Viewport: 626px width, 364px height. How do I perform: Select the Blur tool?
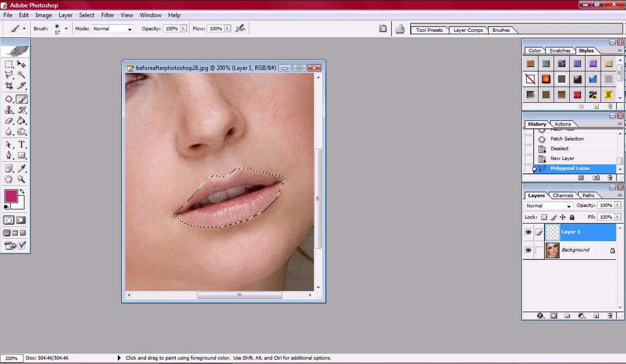[x=9, y=132]
